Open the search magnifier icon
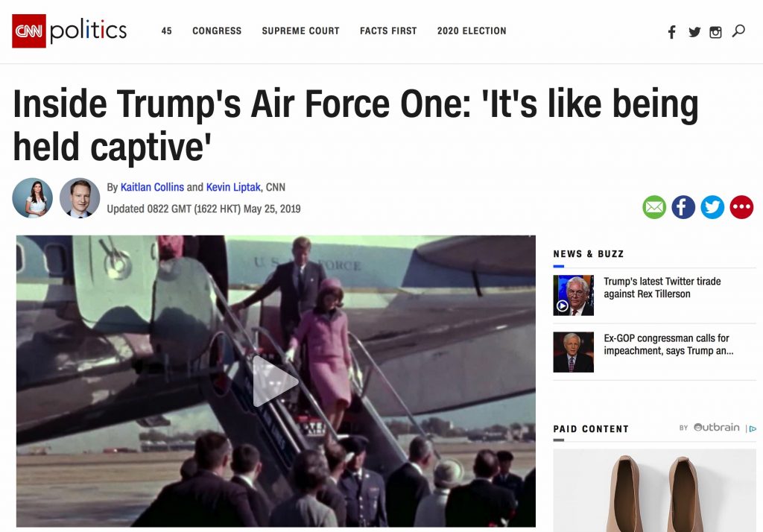Image resolution: width=763 pixels, height=532 pixels. [738, 31]
